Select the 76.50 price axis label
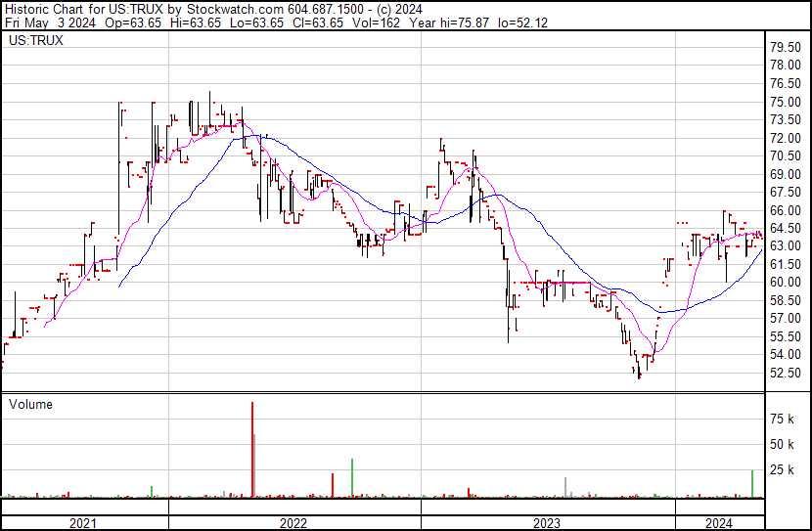The image size is (812, 531). (786, 84)
